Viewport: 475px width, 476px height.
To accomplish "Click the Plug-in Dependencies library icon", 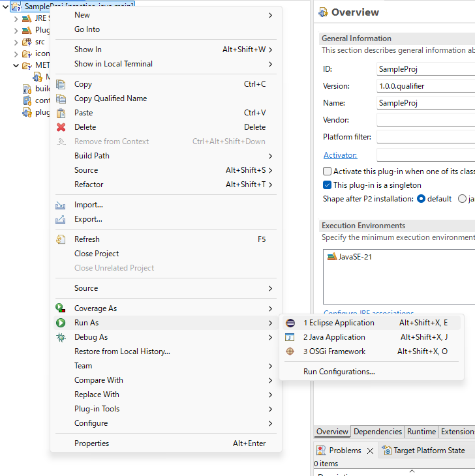I will tap(27, 31).
